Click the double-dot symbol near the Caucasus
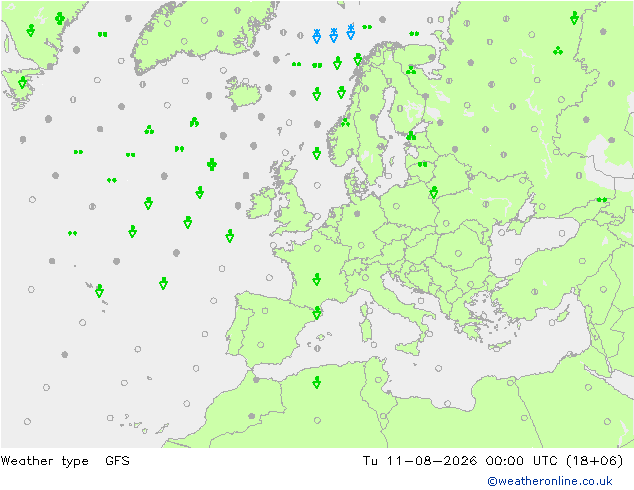This screenshot has height=490, width=634. (602, 200)
